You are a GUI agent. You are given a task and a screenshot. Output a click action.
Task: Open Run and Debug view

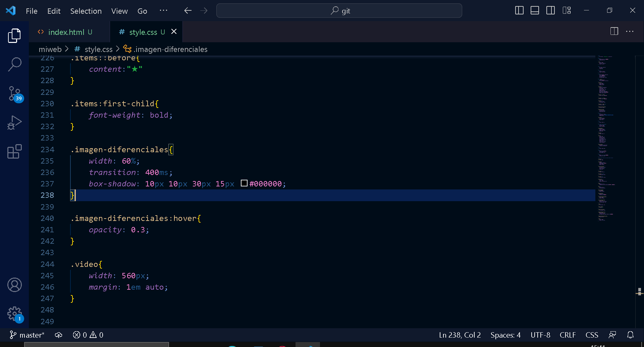pos(14,122)
